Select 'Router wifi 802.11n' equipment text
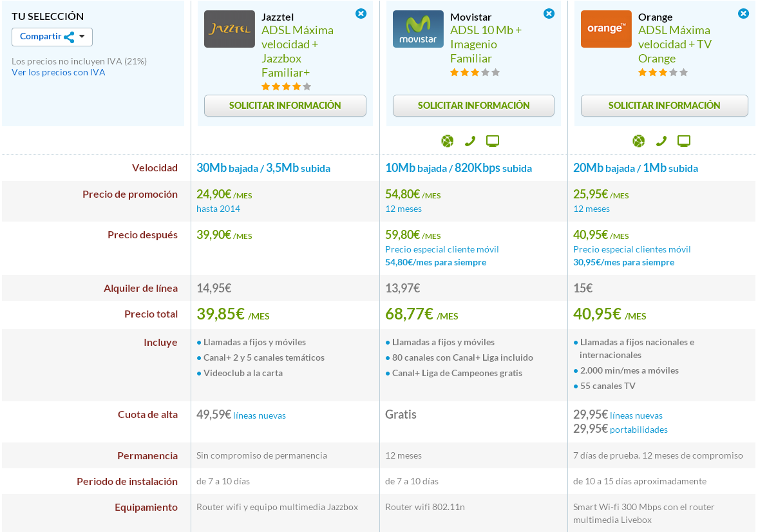This screenshot has width=758, height=532. click(x=425, y=507)
